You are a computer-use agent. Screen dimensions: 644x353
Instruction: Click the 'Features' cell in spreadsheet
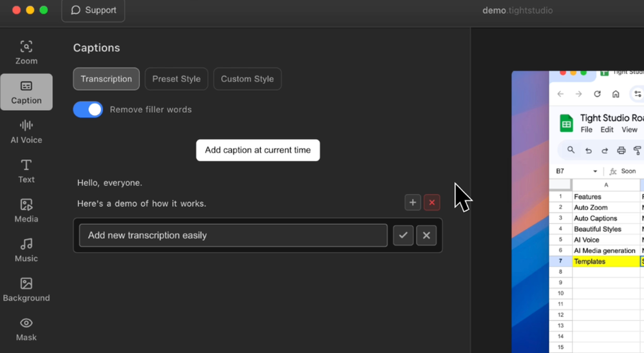coord(606,197)
